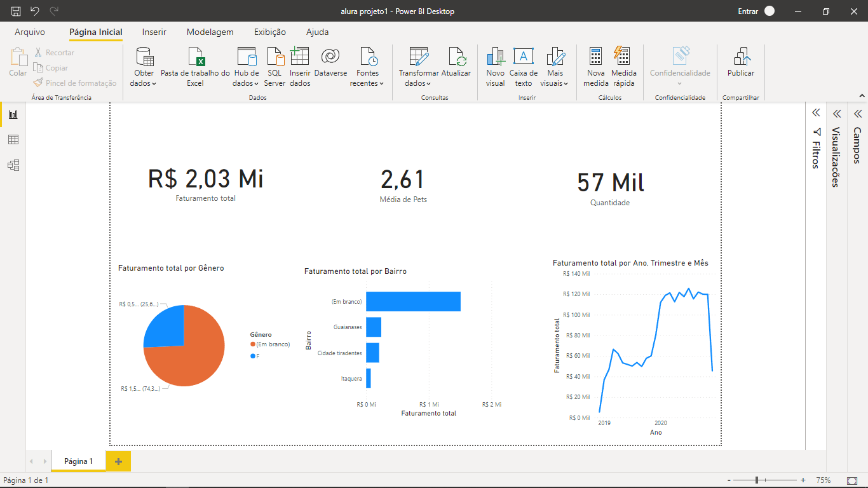Click zoom out minus button
Image resolution: width=868 pixels, height=488 pixels.
tap(729, 480)
